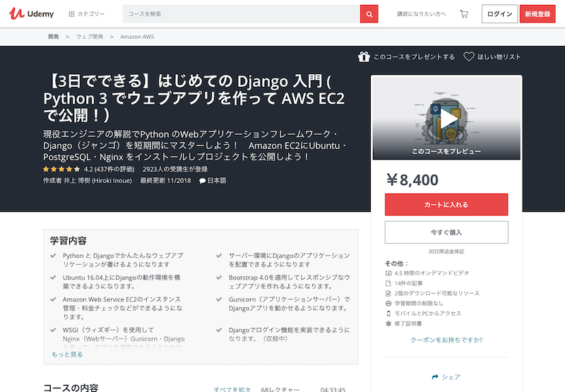Click the heart wishlist icon

(468, 57)
